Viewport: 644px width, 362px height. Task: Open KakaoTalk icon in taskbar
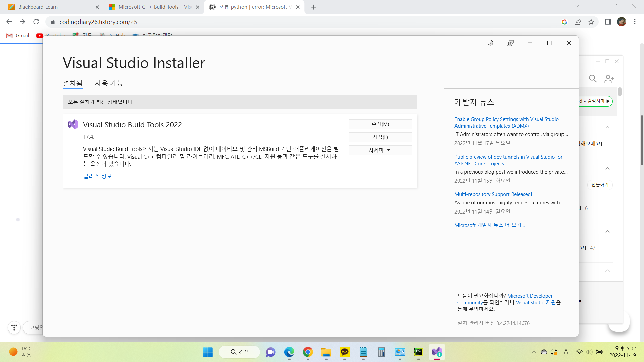coord(344,352)
